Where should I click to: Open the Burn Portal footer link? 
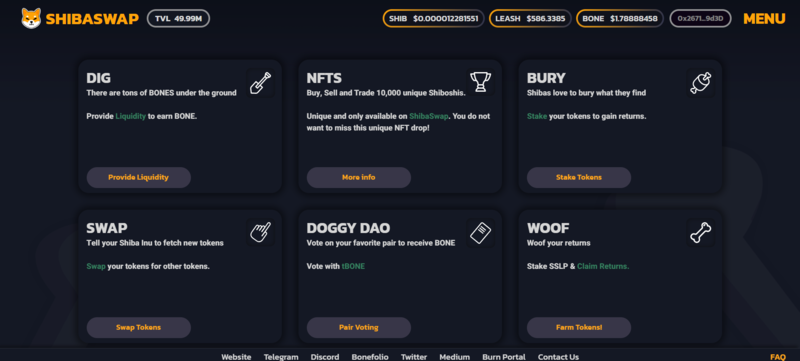(x=504, y=357)
